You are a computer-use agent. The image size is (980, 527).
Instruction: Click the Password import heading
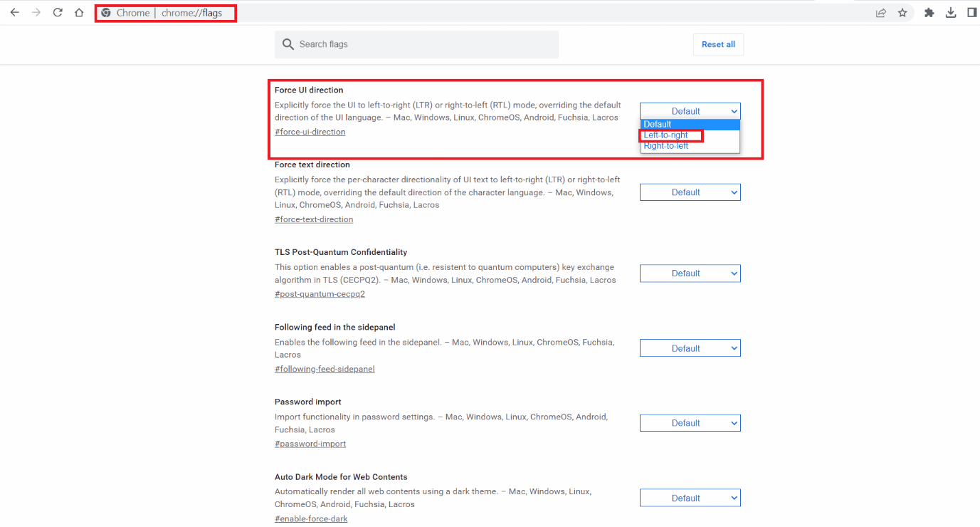(x=308, y=402)
